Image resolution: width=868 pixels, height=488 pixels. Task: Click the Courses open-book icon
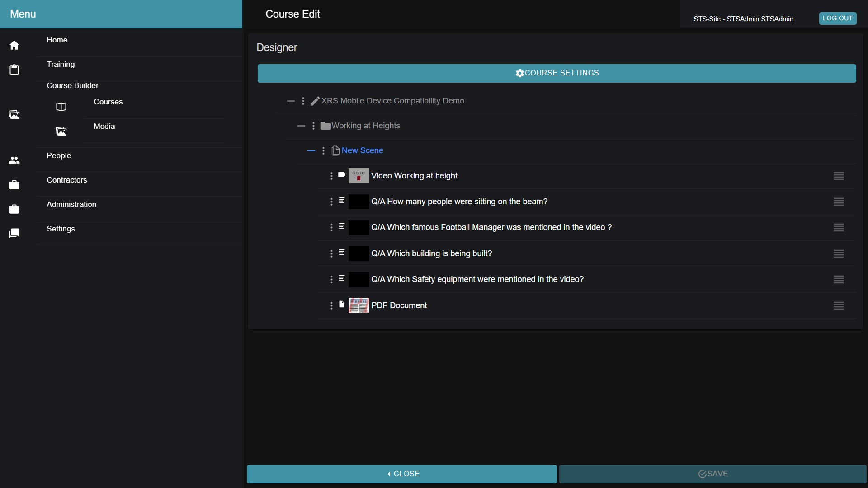(61, 107)
